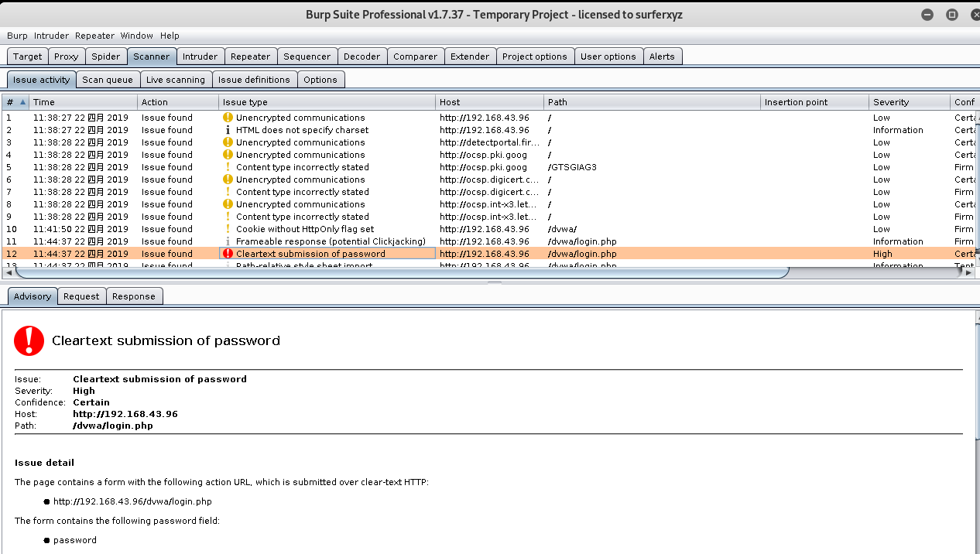Click the 'password' field bullet text
This screenshot has height=554, width=980.
[75, 540]
